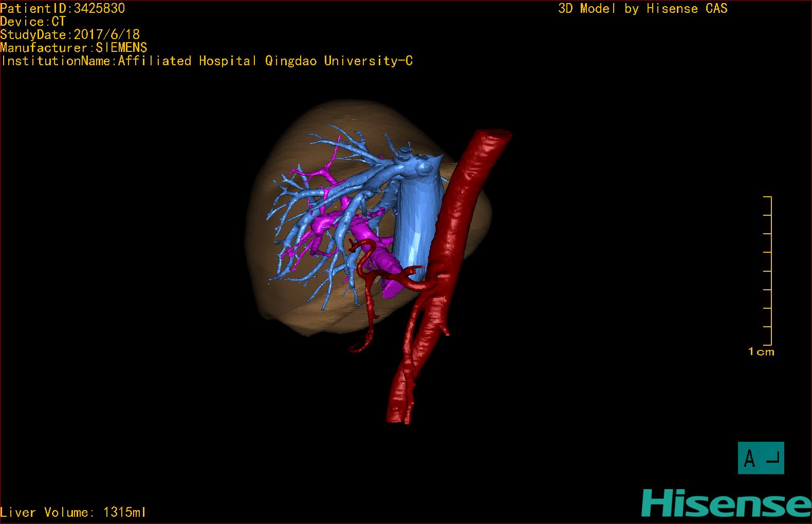
Task: Click the Liver Volume: 1315ml readout
Action: coord(73,512)
